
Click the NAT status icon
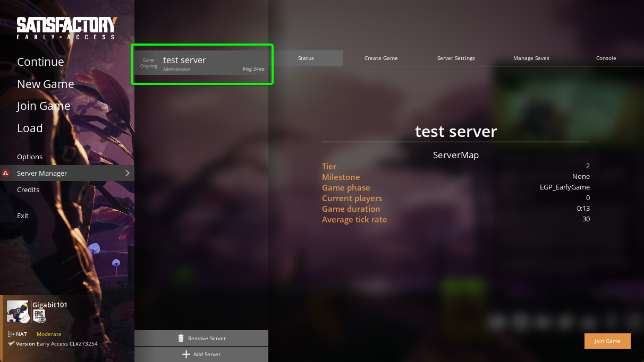[11, 334]
